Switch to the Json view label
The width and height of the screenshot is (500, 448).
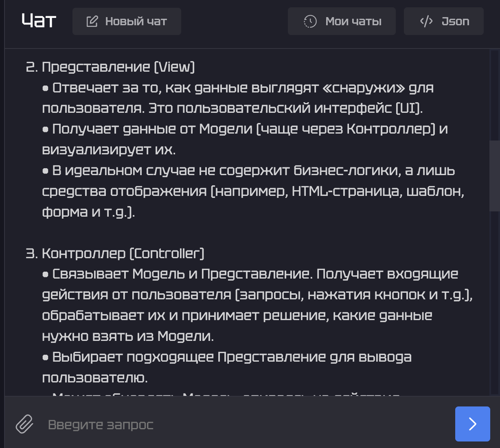point(455,21)
